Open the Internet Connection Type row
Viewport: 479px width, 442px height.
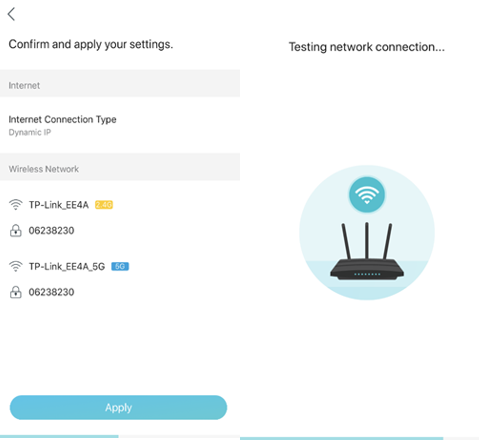point(120,125)
